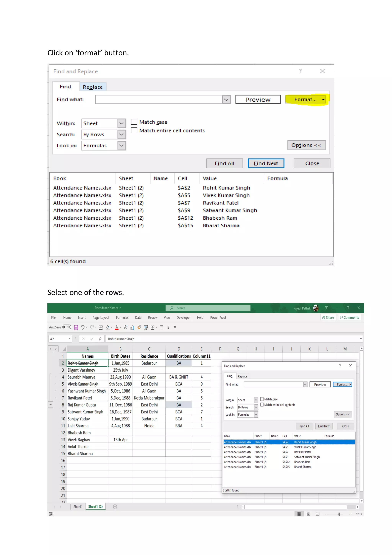Viewport: 392px width, 555px height.
Task: Click the Share button in Excel
Action: [x=328, y=318]
